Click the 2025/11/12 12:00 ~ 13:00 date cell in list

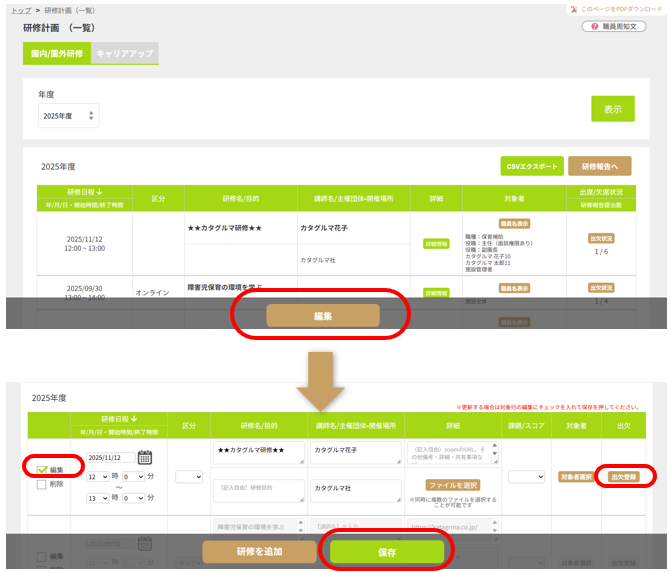coord(85,244)
